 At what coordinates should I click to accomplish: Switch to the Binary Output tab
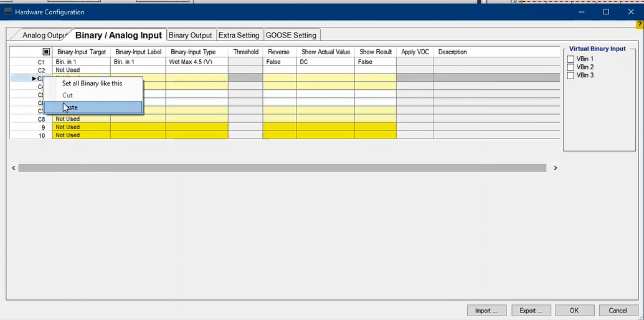click(x=191, y=36)
